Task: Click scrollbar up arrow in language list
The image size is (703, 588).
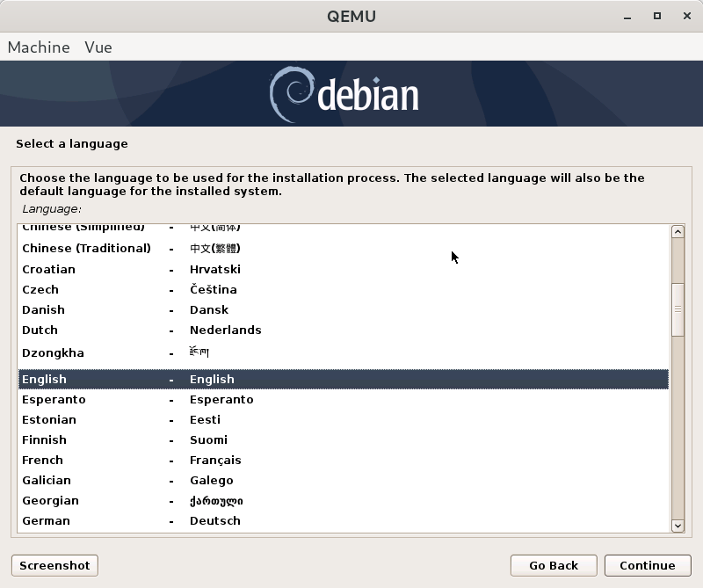Action: (678, 232)
